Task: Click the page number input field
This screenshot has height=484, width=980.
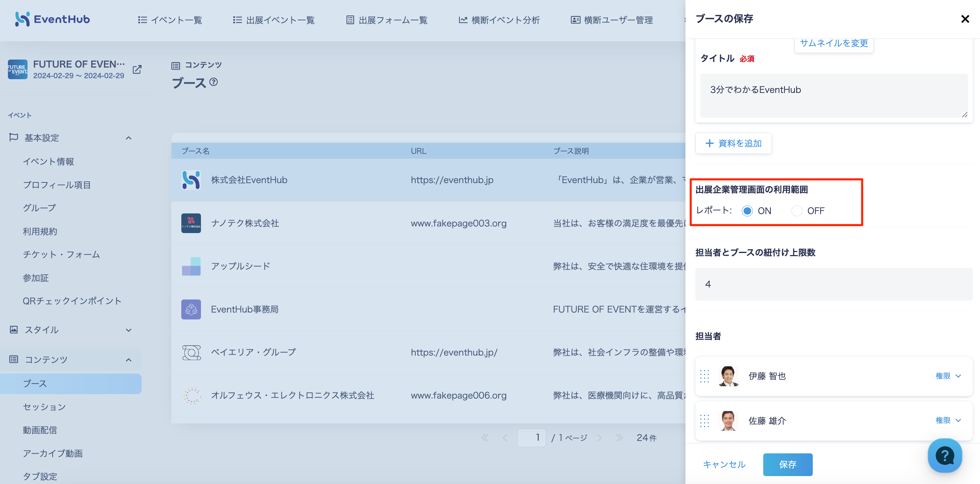Action: tap(532, 438)
